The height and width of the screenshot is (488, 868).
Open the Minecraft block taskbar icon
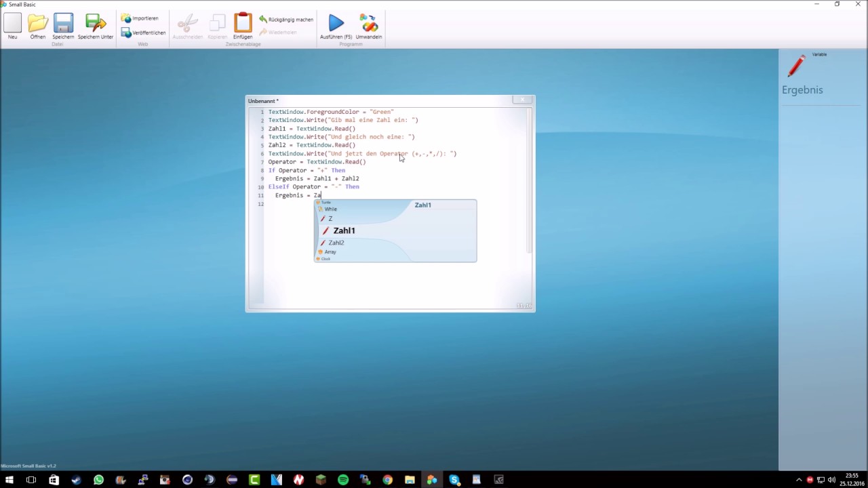(321, 480)
